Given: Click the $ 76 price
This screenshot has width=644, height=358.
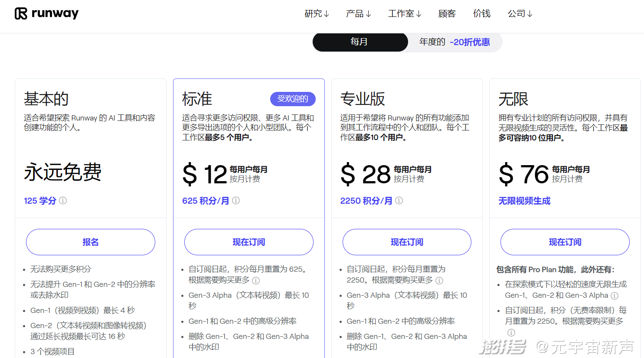Looking at the screenshot, I should coord(524,174).
